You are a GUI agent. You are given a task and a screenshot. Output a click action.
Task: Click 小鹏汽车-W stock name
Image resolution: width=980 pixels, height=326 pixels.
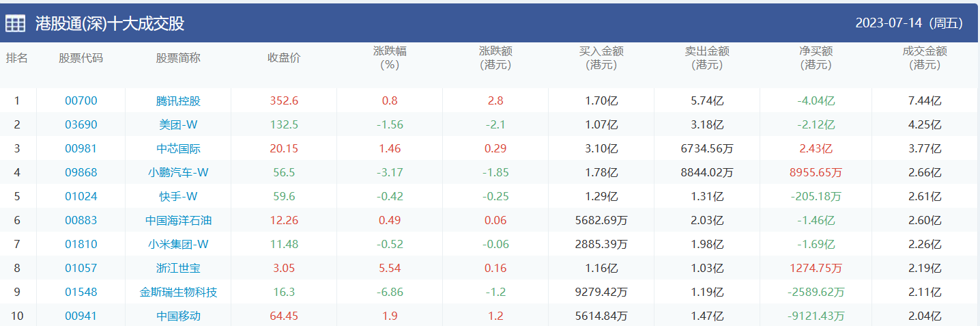(x=178, y=173)
